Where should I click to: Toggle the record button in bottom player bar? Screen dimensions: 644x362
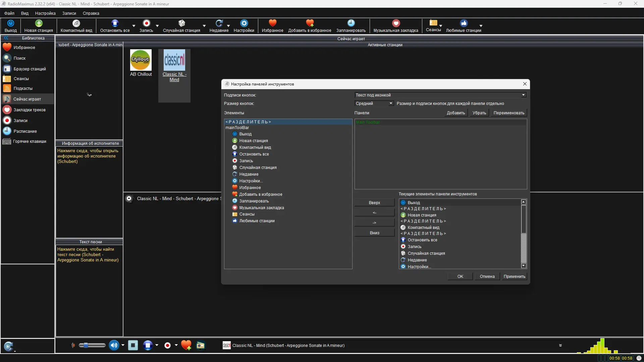[x=167, y=345]
